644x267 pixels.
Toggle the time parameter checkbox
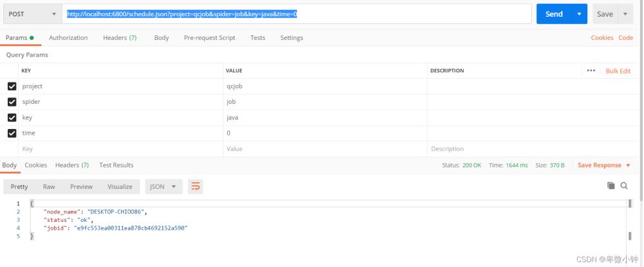point(12,133)
